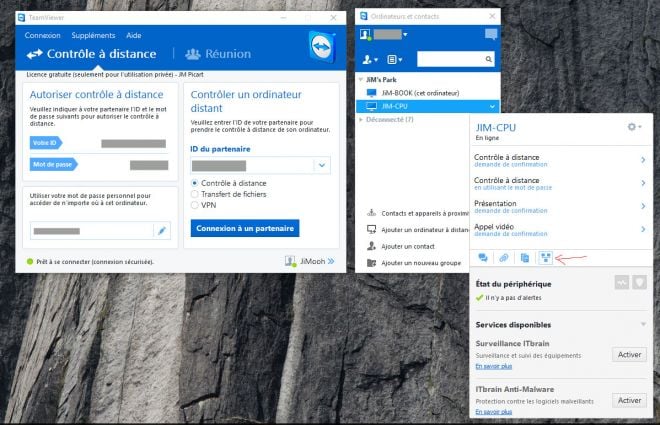Click Ajouter un nouveau groupe
This screenshot has height=425, width=660.
click(414, 263)
